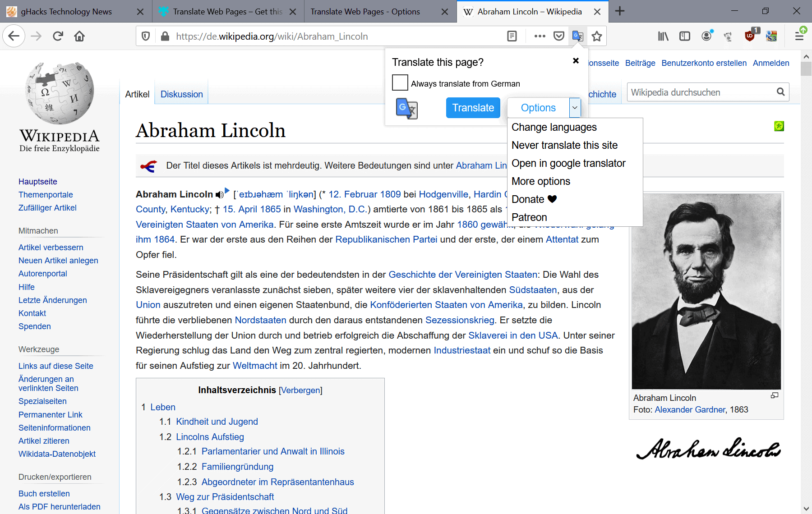
Task: Click the Google Translate logo in popup
Action: (x=407, y=108)
